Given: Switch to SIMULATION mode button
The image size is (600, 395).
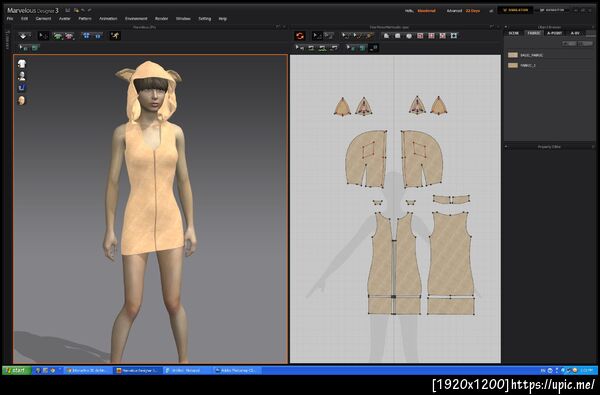Looking at the screenshot, I should tap(515, 10).
